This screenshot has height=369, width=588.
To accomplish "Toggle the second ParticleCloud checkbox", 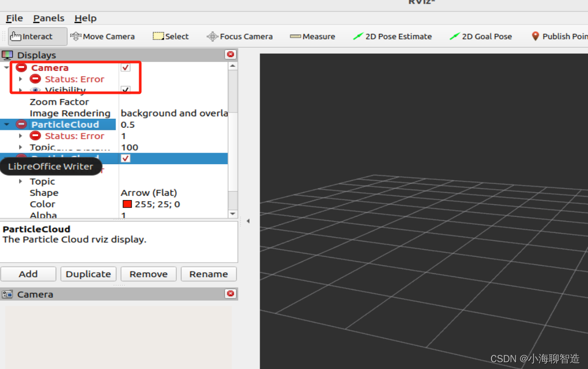I will coord(126,158).
